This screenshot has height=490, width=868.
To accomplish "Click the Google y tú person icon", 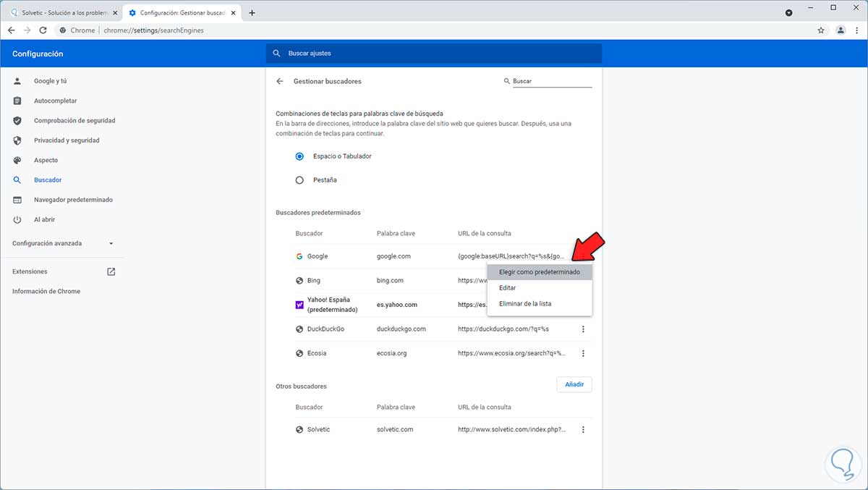I will point(17,81).
